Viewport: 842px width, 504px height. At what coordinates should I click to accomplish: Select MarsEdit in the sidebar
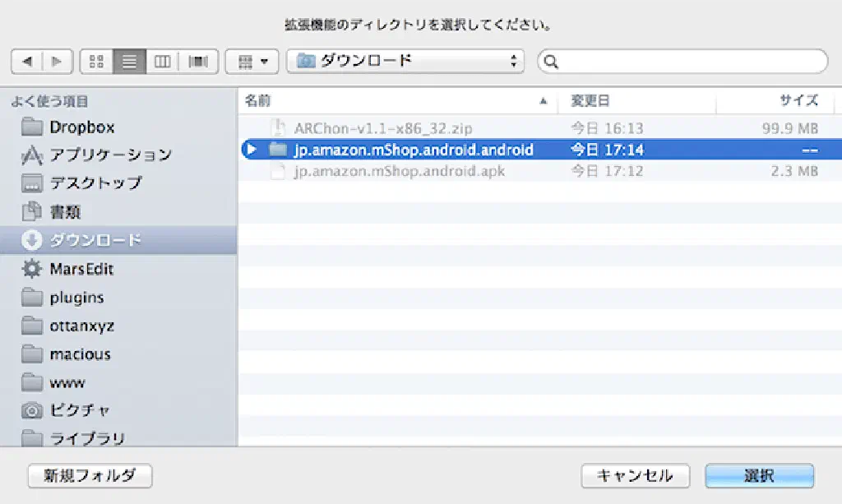81,269
